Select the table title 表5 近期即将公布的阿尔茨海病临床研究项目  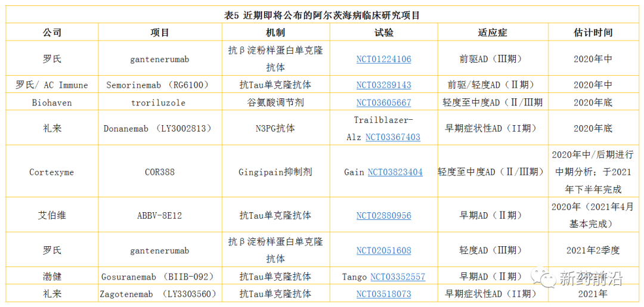click(321, 15)
